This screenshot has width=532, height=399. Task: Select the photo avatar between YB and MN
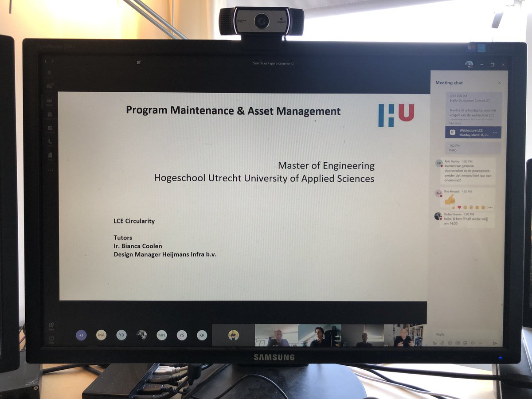[x=142, y=335]
